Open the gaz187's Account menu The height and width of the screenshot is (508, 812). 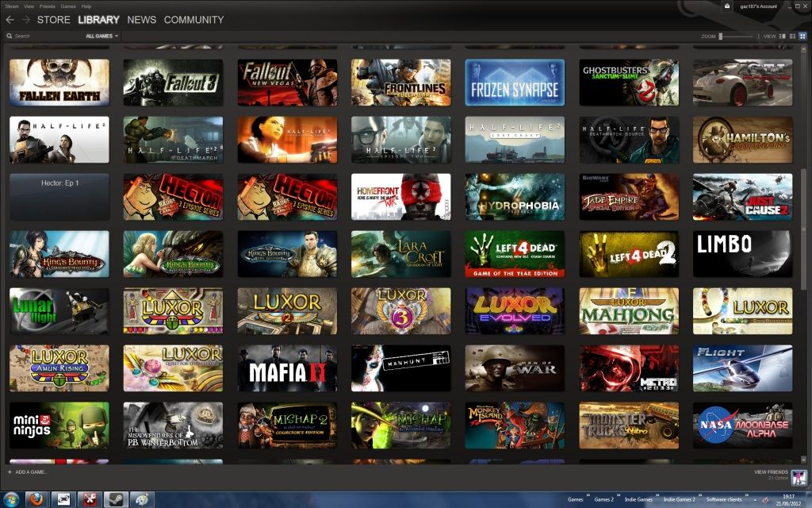coord(758,6)
